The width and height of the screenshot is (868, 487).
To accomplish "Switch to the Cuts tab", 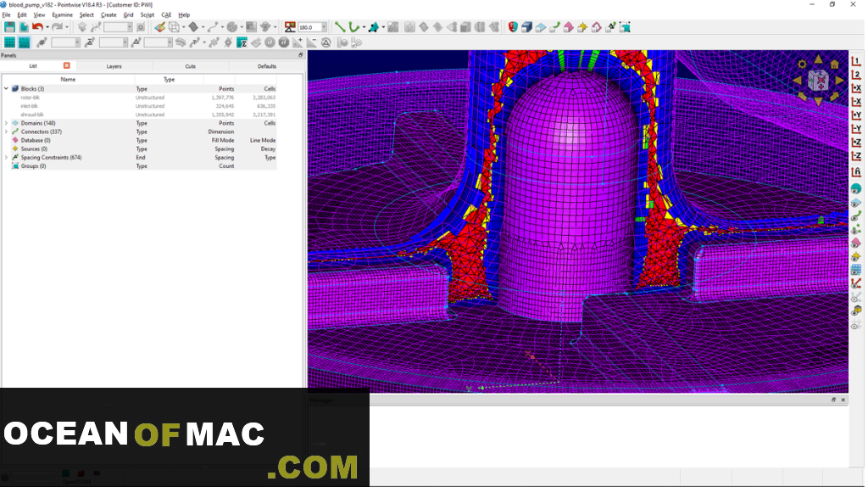I will (x=191, y=66).
